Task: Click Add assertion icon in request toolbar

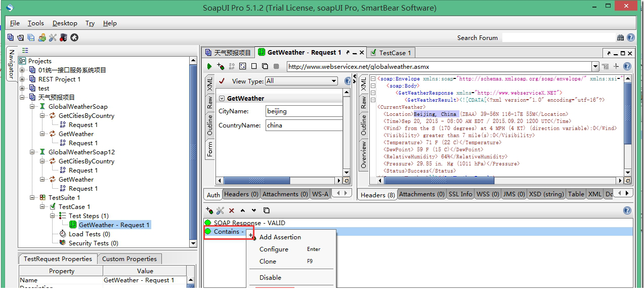Action: (221, 66)
